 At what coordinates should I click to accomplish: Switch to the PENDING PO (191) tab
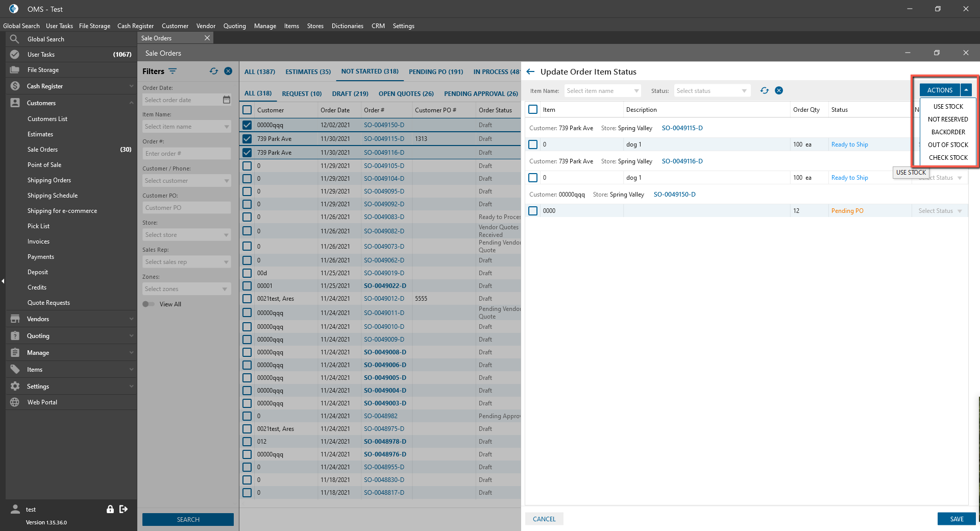point(435,72)
